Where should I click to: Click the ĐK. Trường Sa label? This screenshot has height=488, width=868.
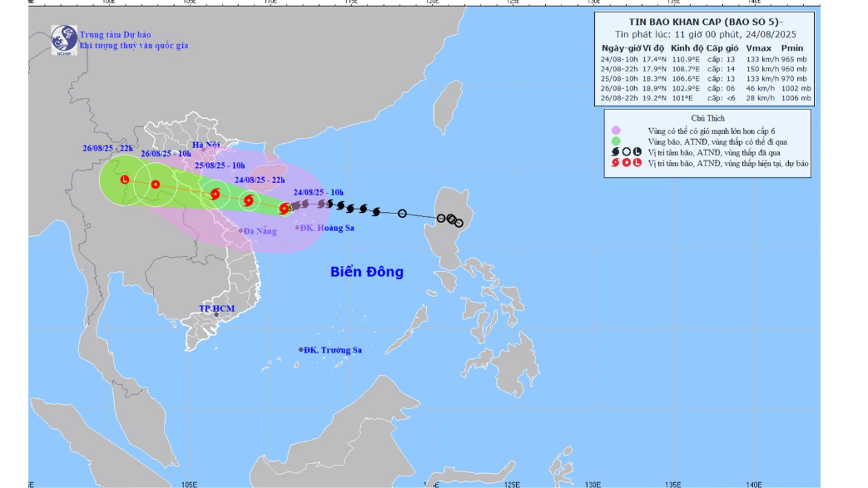[332, 350]
